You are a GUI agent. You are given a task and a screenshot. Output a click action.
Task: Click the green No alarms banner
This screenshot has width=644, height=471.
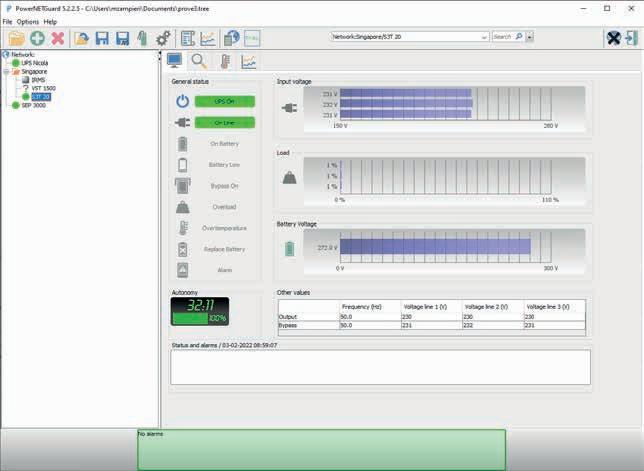coord(322,450)
